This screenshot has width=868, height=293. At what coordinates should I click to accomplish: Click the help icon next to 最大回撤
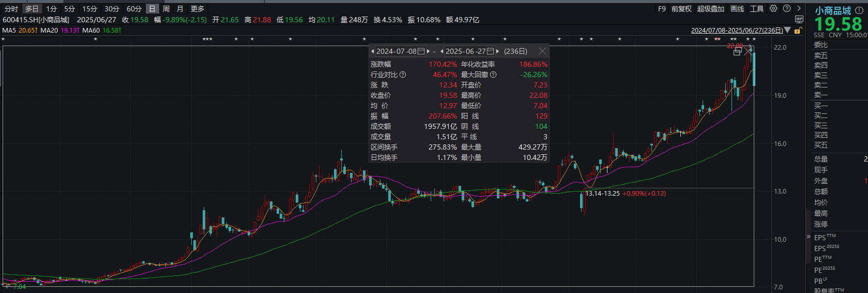point(493,75)
